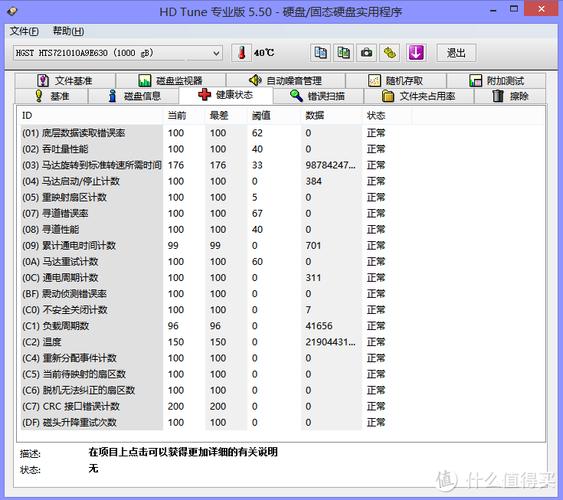563x500 pixels.
Task: Switch to the 附加测试 tab
Action: click(496, 80)
